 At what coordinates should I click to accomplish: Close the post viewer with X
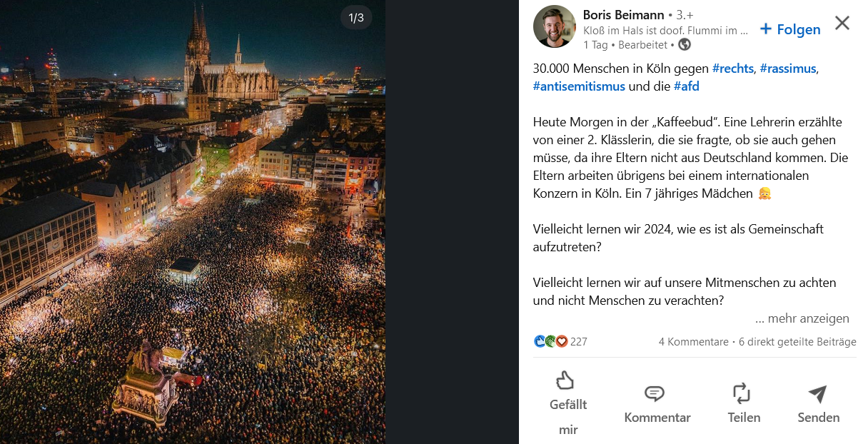(842, 23)
